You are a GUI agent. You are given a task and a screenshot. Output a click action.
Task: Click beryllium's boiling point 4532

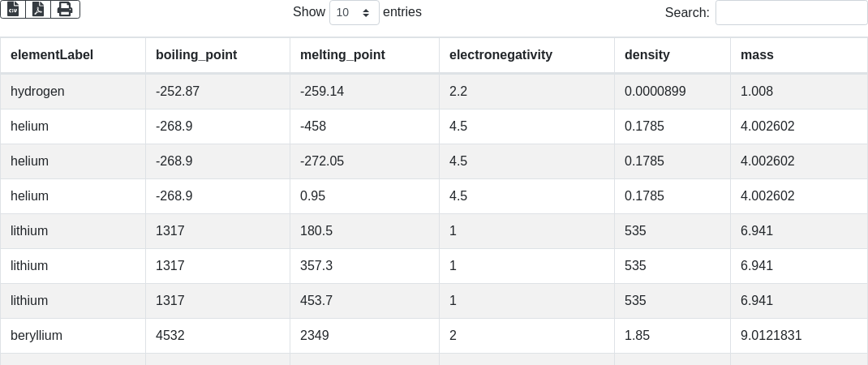click(170, 335)
